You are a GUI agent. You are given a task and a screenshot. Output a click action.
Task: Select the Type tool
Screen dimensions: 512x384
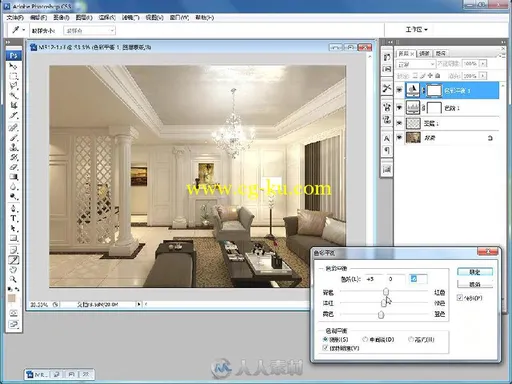pos(13,218)
